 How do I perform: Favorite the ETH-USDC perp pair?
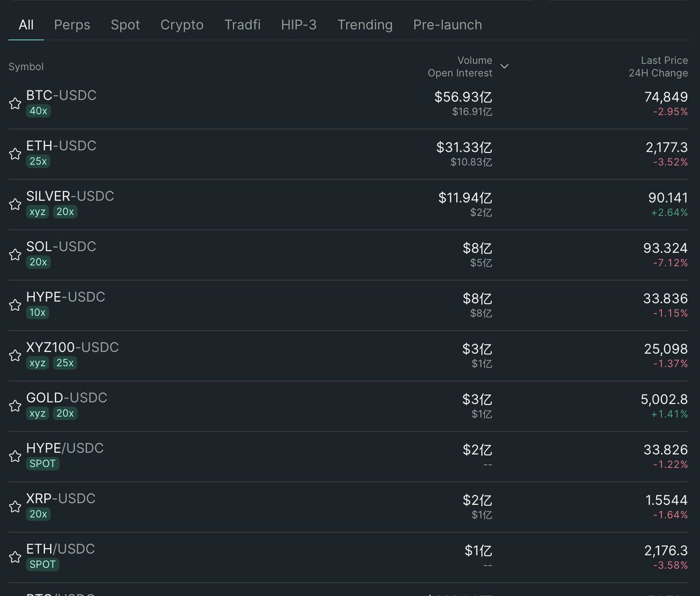[15, 154]
